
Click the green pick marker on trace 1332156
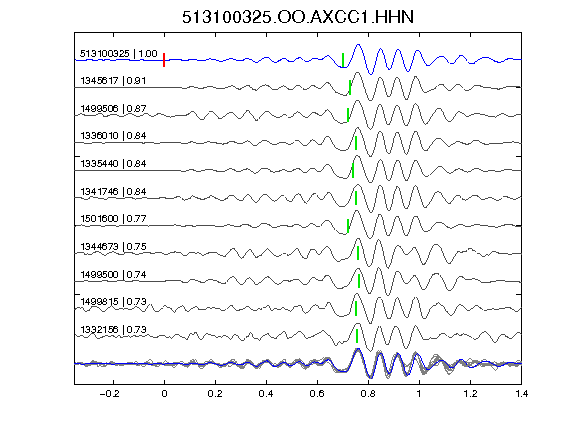356,336
